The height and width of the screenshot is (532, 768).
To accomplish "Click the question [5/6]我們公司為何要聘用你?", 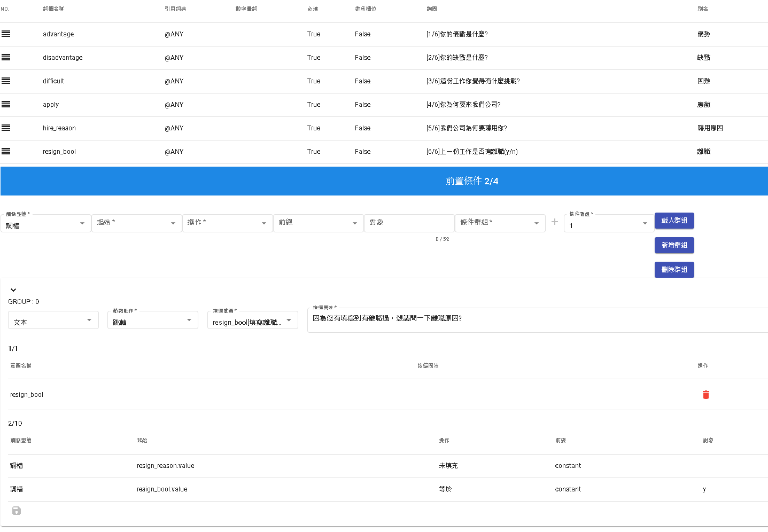I will [x=467, y=128].
